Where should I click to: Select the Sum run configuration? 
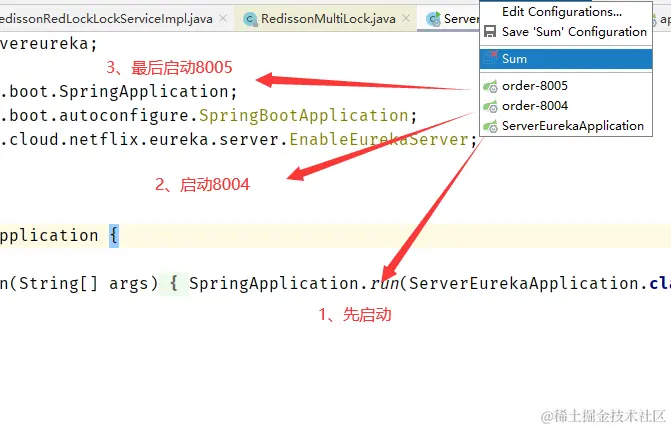tap(566, 59)
